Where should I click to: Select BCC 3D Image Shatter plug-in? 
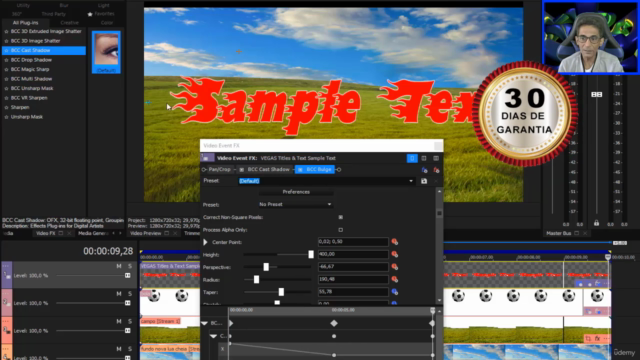coord(35,41)
